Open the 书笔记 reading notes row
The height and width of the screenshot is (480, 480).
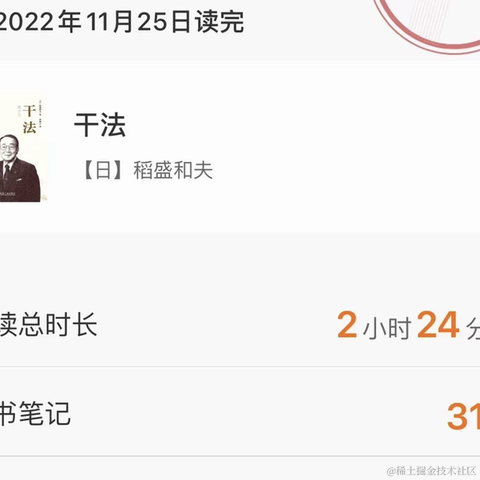click(240, 413)
